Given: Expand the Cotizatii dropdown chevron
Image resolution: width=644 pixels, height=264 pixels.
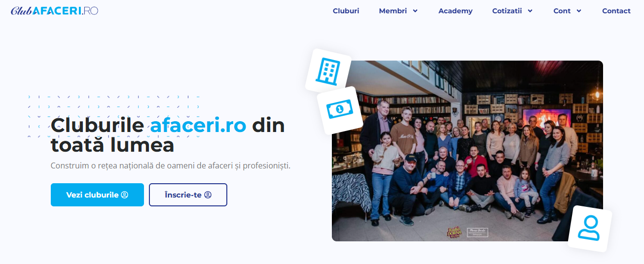Looking at the screenshot, I should 530,11.
